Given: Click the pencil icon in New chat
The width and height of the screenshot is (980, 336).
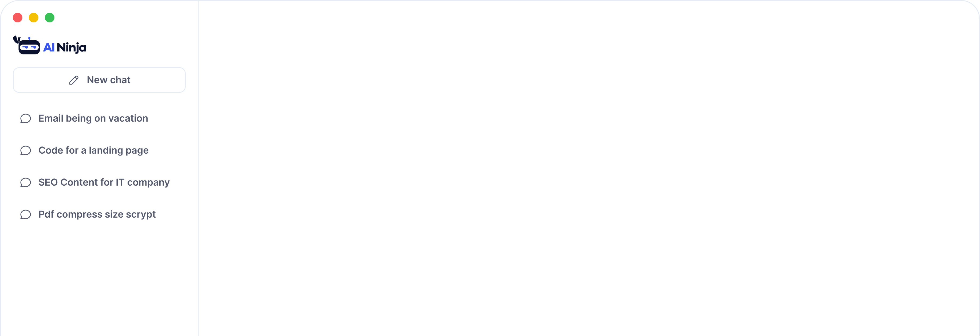Looking at the screenshot, I should [x=74, y=80].
